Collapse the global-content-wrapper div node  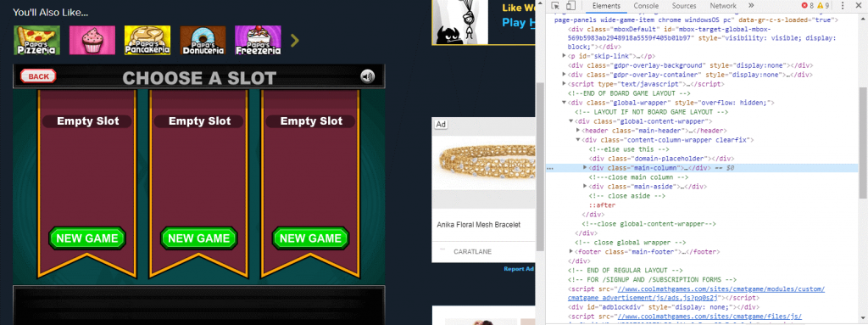pos(571,120)
